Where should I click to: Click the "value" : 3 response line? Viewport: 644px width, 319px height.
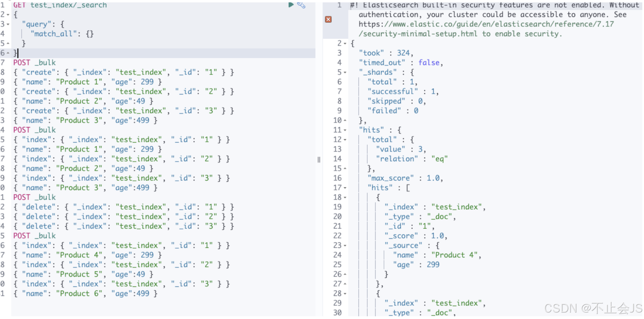tap(401, 149)
